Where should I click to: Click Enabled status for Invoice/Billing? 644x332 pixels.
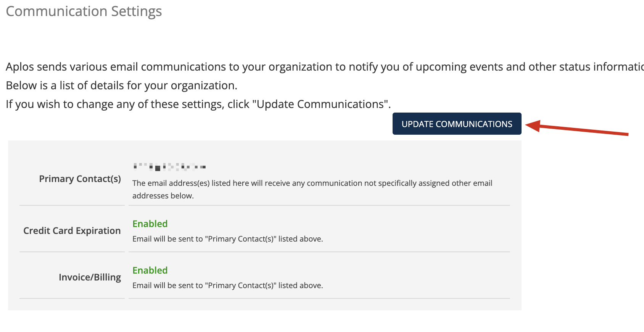150,270
